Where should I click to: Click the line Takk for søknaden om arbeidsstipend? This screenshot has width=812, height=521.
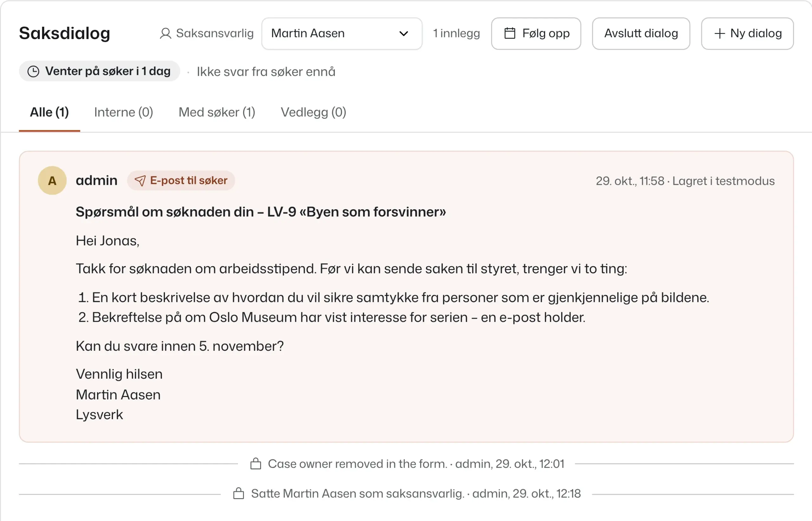pyautogui.click(x=351, y=269)
